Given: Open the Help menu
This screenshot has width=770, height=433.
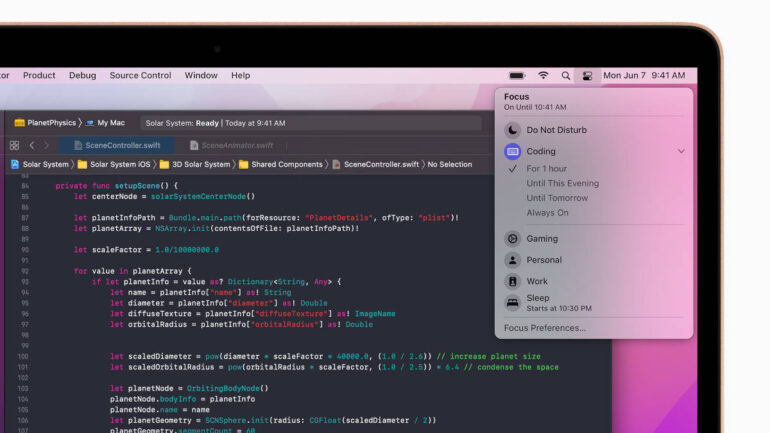Looking at the screenshot, I should [241, 76].
